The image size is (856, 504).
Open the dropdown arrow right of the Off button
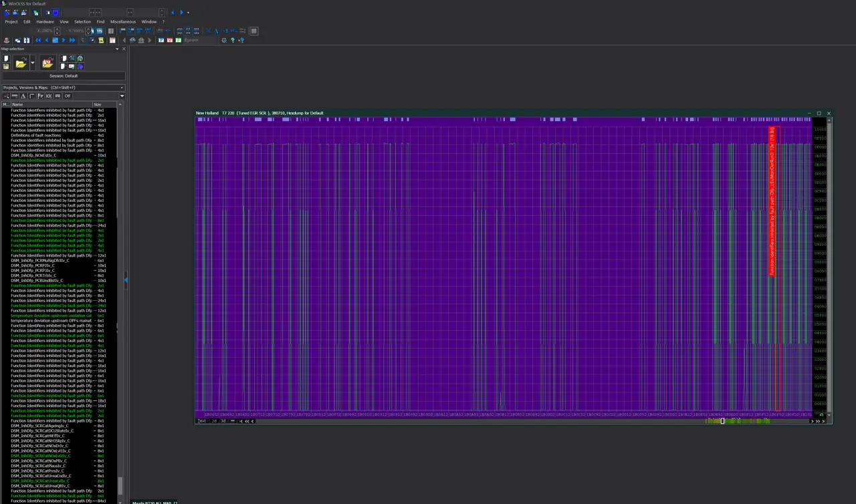[x=122, y=96]
